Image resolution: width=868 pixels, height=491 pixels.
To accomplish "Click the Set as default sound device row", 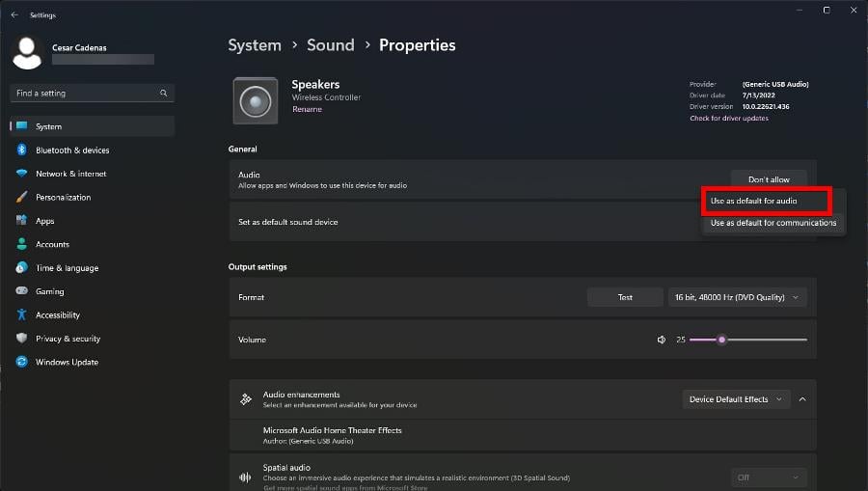I will pyautogui.click(x=523, y=222).
